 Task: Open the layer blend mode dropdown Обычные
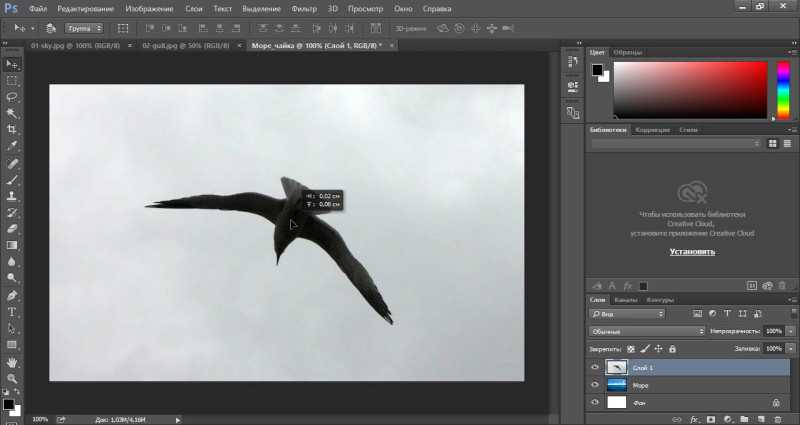tap(647, 332)
